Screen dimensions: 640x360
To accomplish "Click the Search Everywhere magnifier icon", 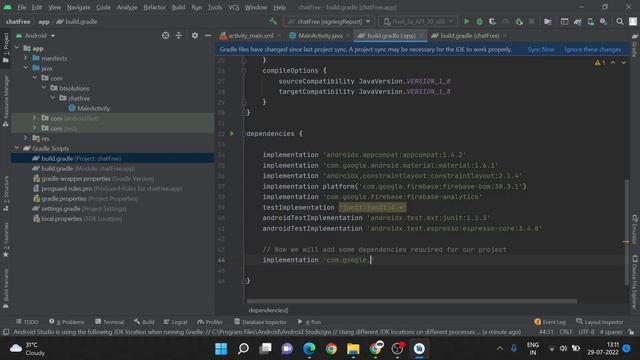I will point(620,21).
